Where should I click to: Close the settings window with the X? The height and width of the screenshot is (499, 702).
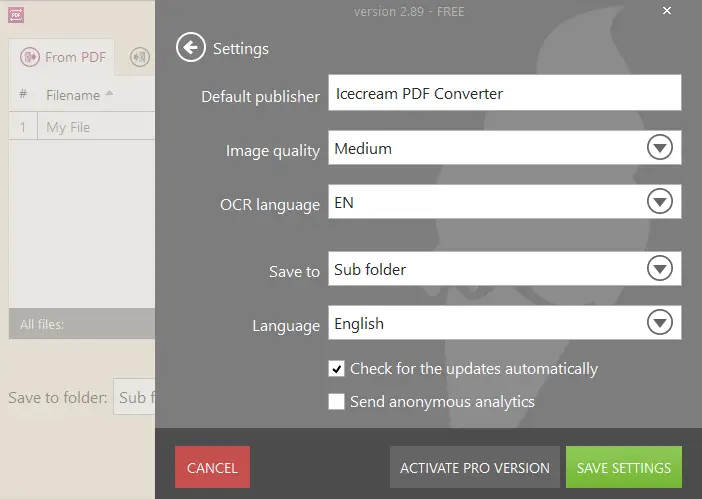pos(667,11)
